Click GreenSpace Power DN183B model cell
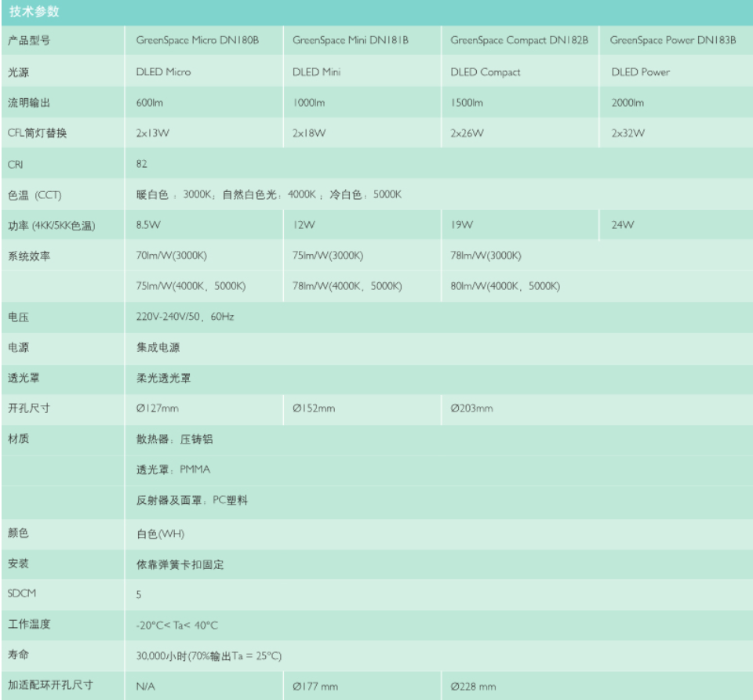The image size is (753, 700). tap(673, 40)
